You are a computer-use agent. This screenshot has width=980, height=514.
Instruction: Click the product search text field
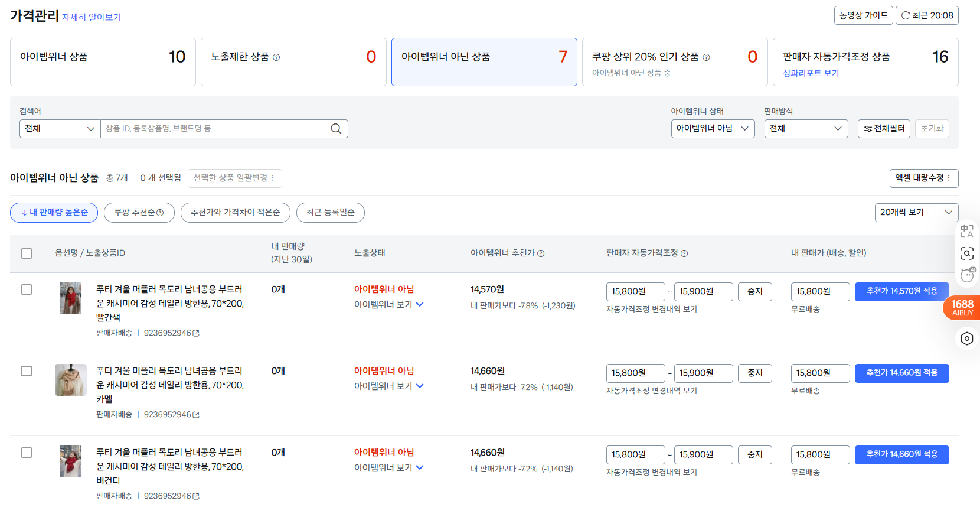(215, 129)
